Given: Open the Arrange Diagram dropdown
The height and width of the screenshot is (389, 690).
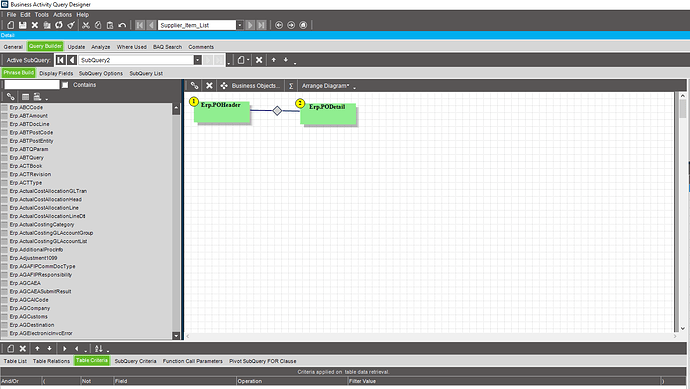Looking at the screenshot, I should [326, 86].
